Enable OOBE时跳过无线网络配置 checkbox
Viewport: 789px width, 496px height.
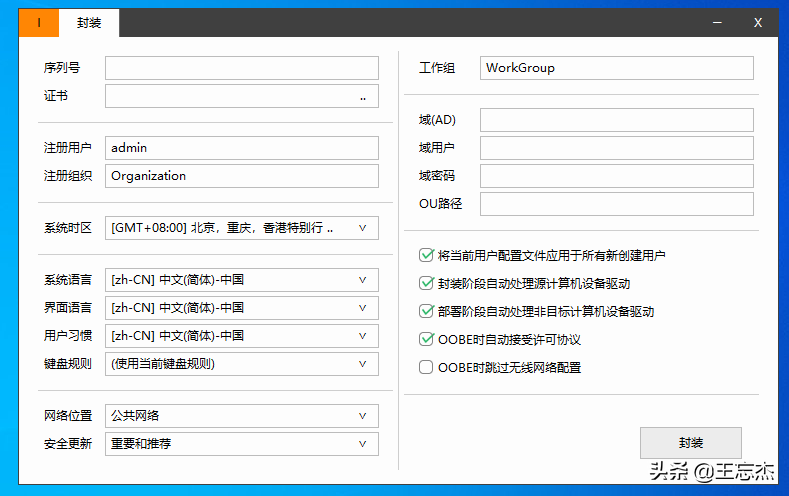tap(427, 368)
